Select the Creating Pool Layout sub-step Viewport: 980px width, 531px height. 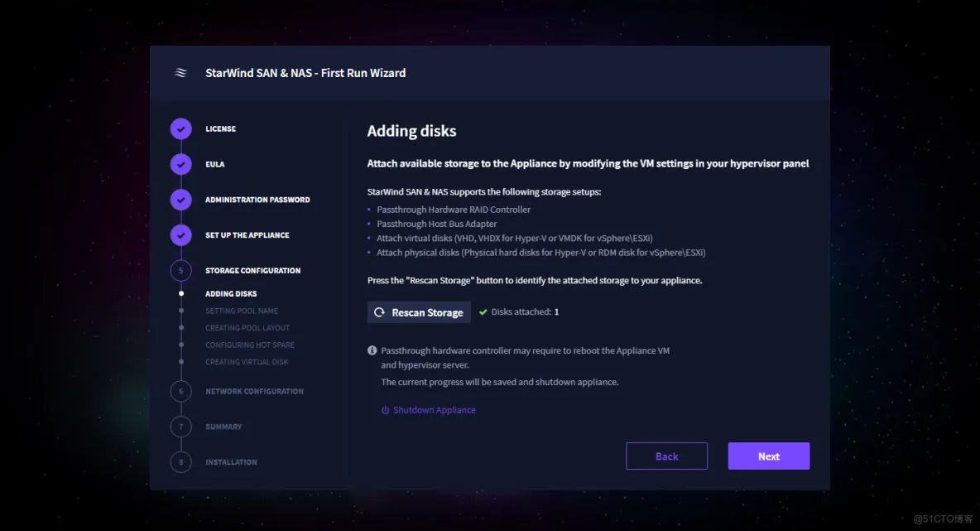[x=247, y=328]
